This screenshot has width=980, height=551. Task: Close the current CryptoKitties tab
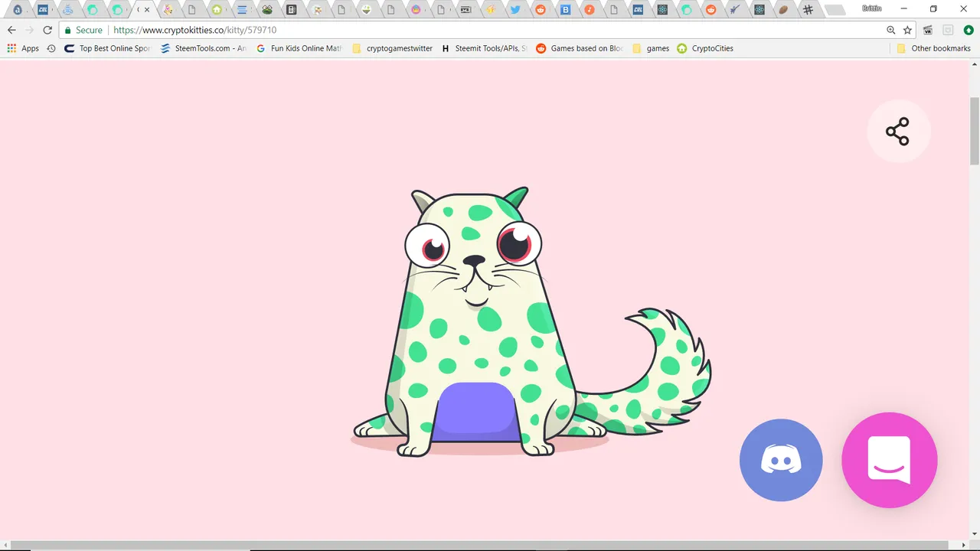click(147, 10)
